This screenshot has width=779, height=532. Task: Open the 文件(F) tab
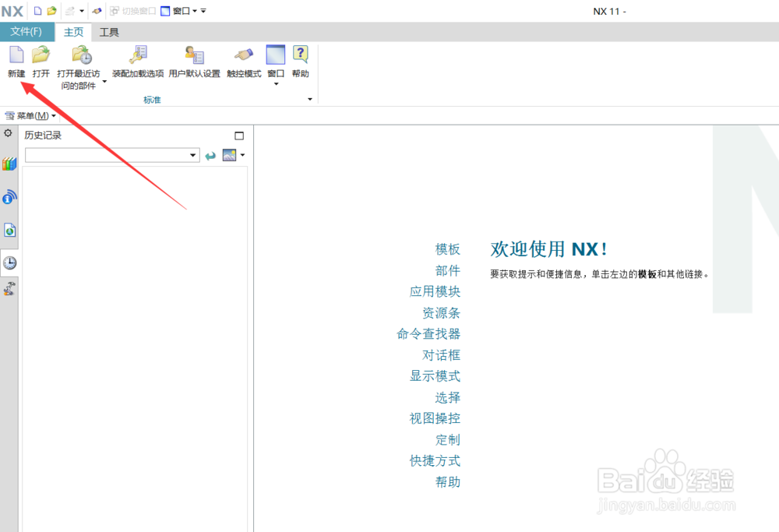pos(26,32)
